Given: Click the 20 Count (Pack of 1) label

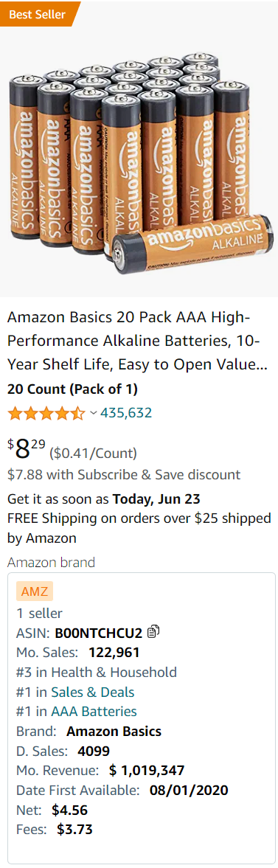Looking at the screenshot, I should pos(72,389).
